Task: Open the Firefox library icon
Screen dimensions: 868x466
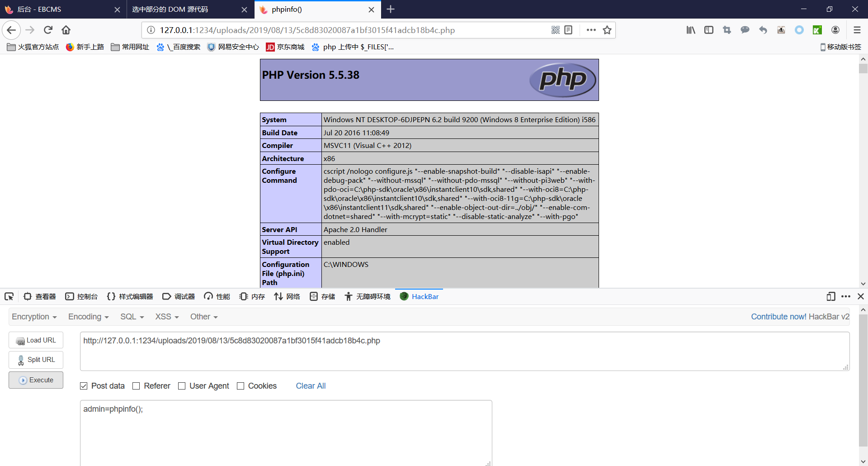Action: [x=691, y=30]
